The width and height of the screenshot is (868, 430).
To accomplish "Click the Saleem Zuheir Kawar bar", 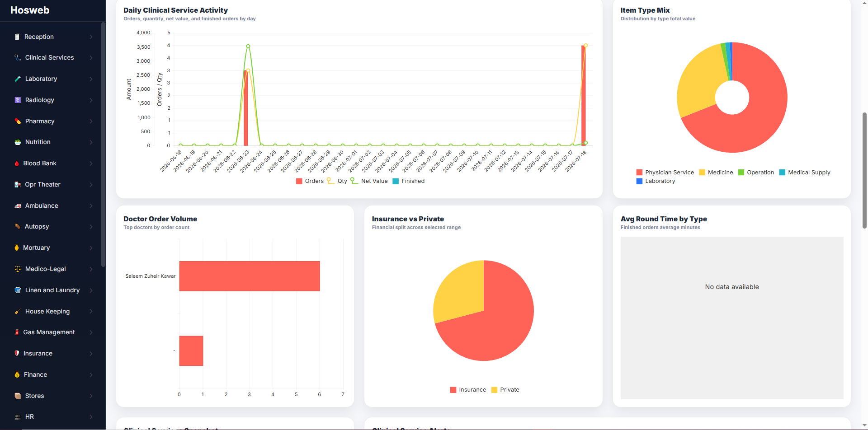I will pos(250,276).
